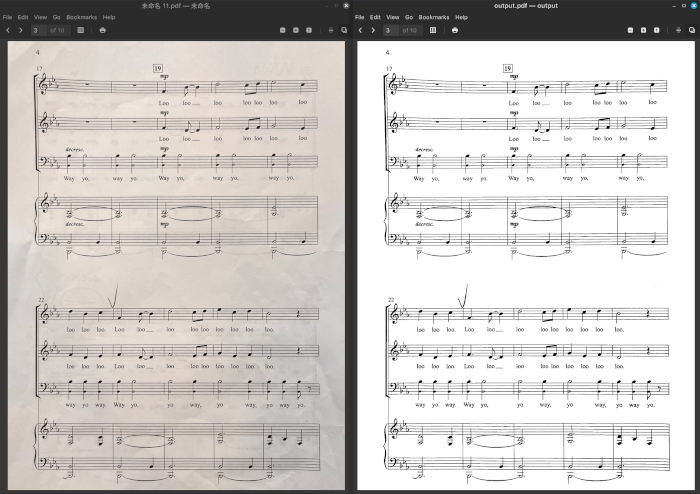Close the left 未命名 11.pdf window
The image size is (700, 494).
(346, 6)
